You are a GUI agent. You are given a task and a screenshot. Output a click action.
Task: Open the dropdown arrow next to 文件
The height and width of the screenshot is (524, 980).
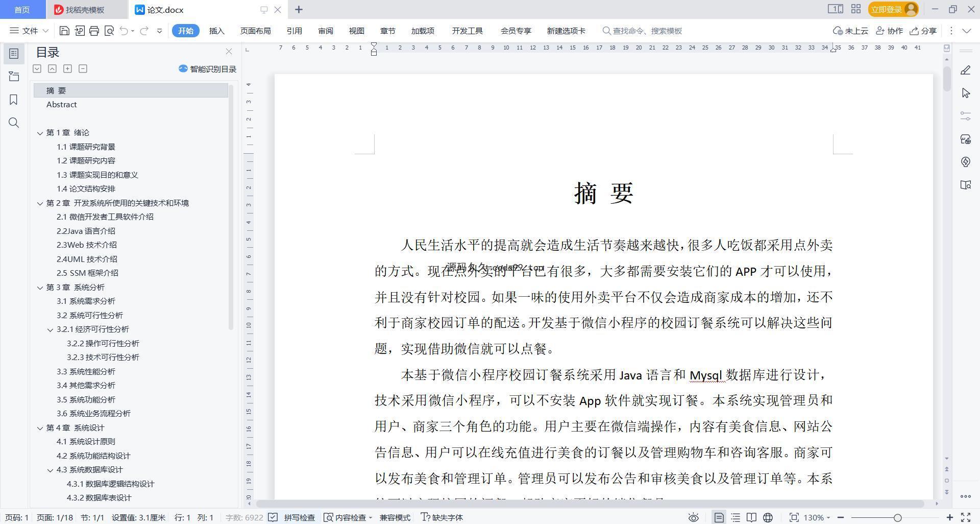point(45,31)
